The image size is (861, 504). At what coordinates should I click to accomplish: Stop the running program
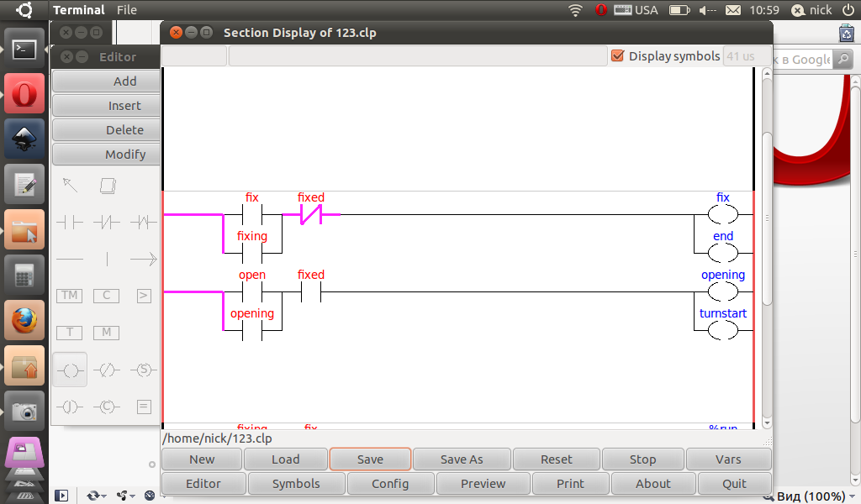(642, 459)
